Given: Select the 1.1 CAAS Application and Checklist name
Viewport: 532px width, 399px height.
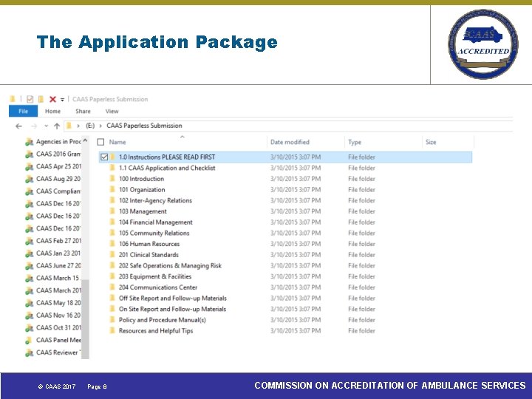Looking at the screenshot, I should (167, 168).
